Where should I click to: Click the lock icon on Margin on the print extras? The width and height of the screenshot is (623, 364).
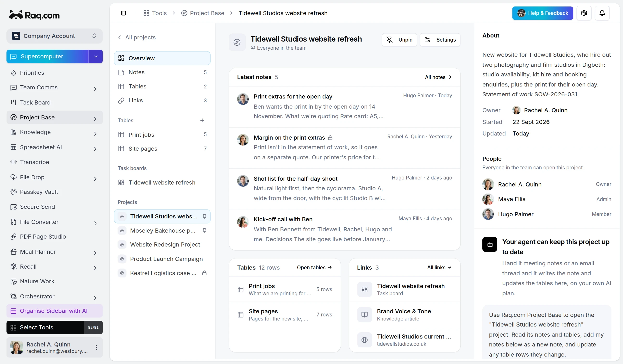point(330,138)
